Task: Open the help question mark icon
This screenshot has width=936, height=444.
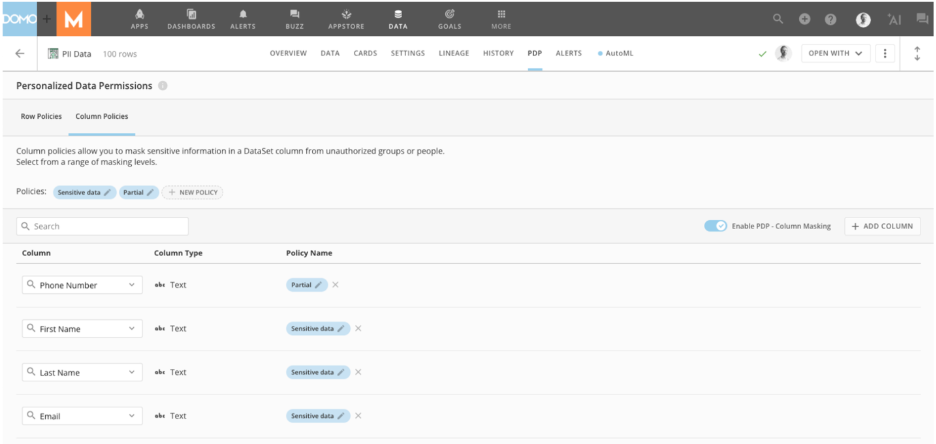Action: point(830,19)
